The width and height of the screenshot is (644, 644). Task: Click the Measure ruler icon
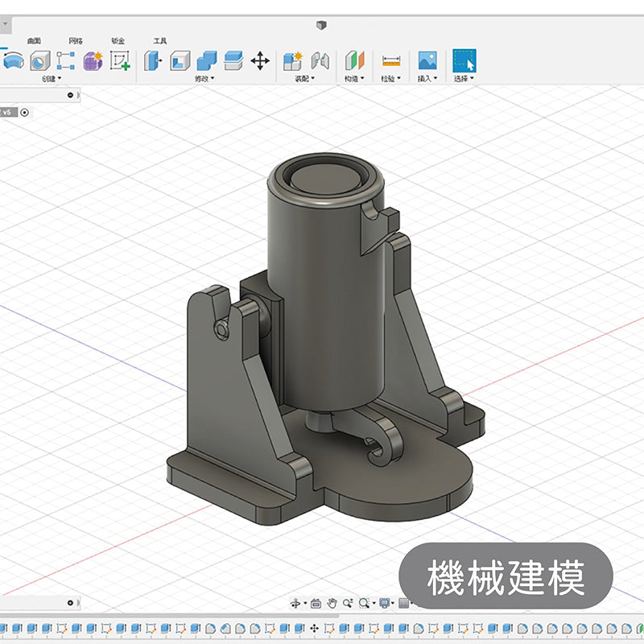click(391, 61)
